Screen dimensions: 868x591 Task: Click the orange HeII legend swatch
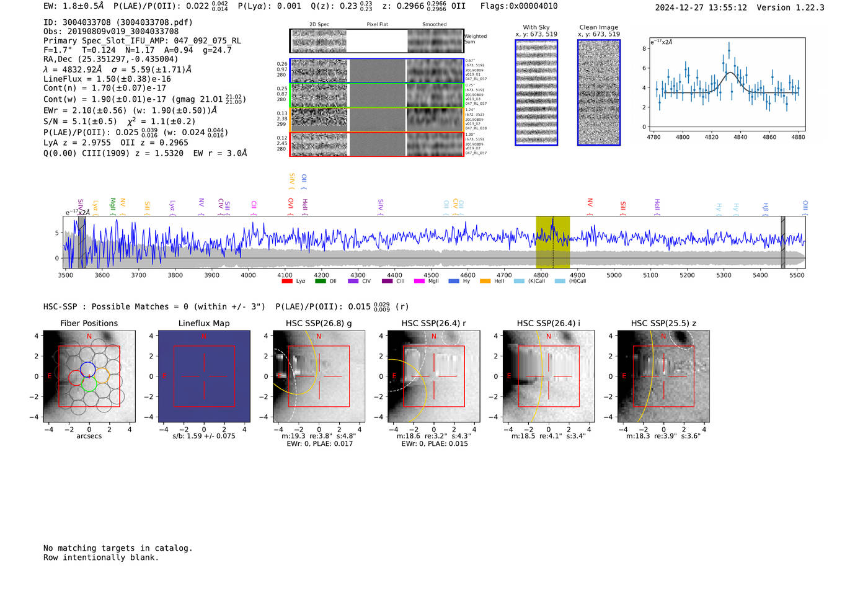tap(485, 282)
